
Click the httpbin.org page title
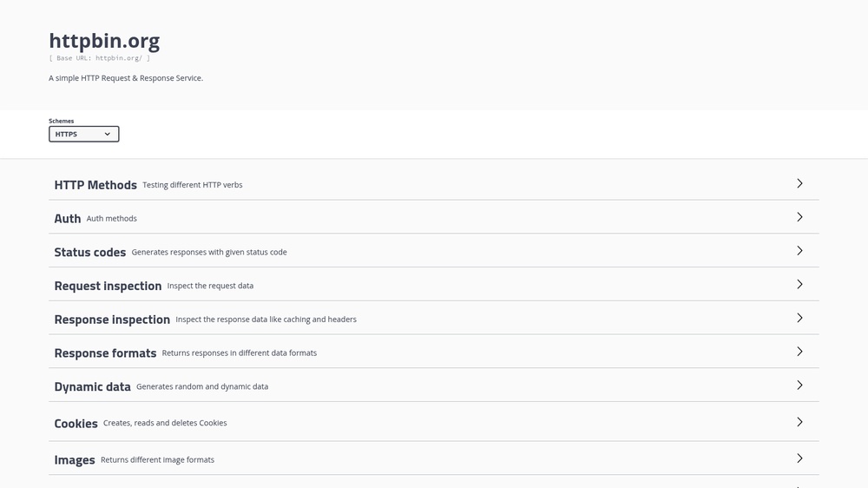(104, 41)
